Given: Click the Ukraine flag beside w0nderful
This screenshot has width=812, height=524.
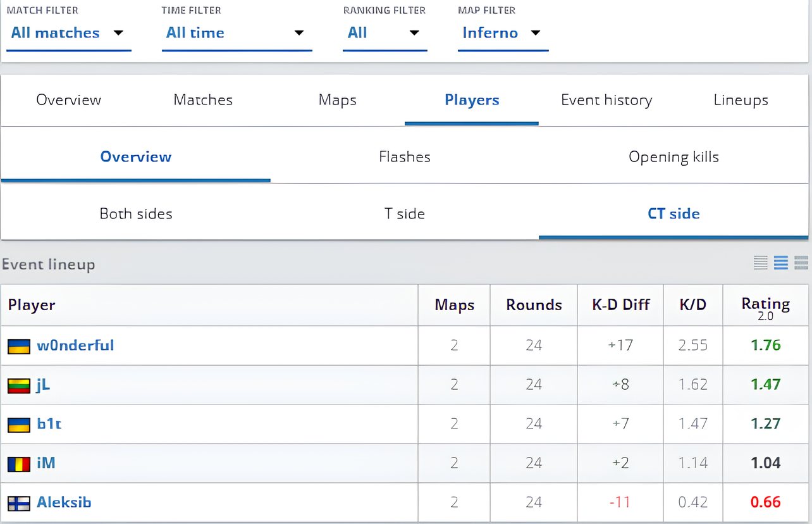Looking at the screenshot, I should [19, 346].
